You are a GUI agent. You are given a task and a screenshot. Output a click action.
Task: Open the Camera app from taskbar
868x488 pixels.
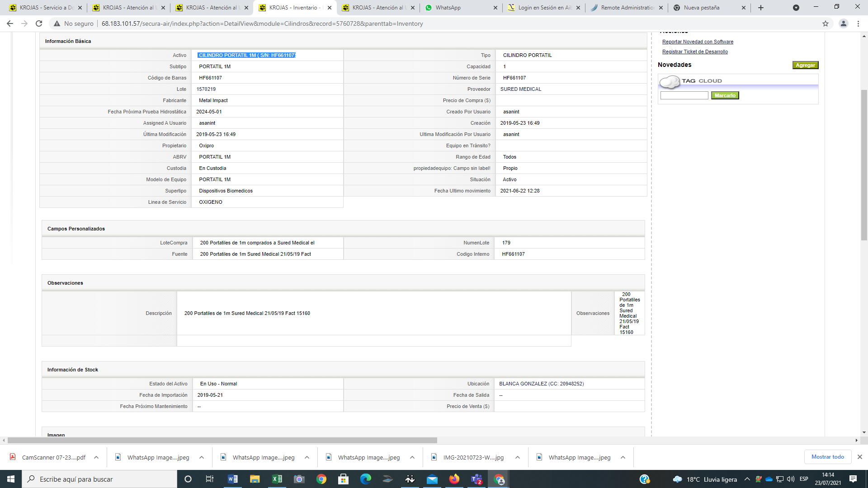[x=299, y=479]
